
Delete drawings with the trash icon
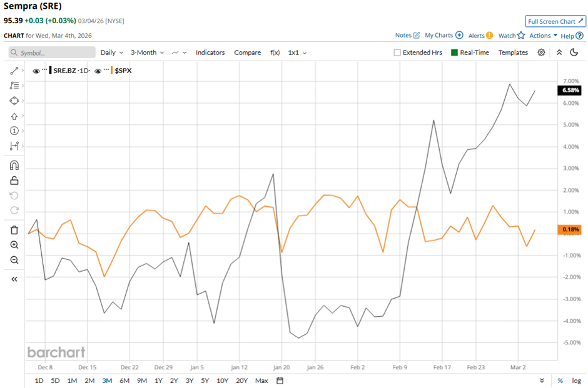click(x=14, y=230)
